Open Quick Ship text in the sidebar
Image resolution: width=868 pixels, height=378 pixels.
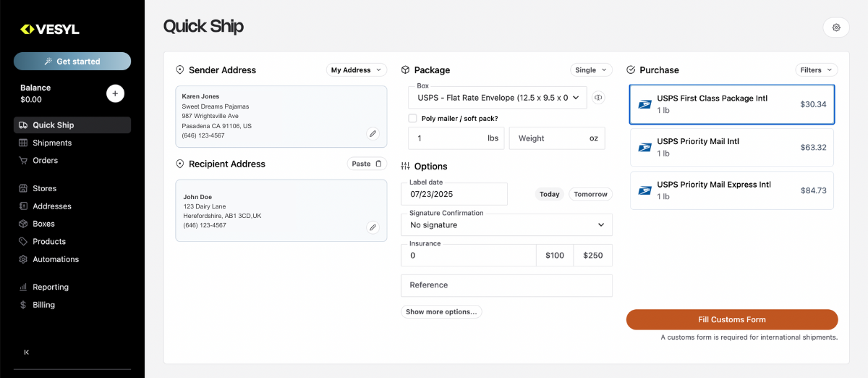54,125
